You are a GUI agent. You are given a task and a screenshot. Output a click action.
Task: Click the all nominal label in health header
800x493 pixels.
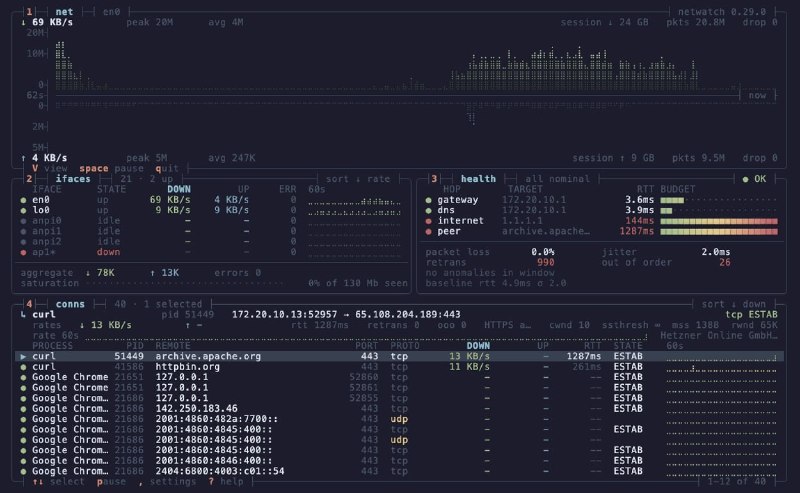click(557, 179)
